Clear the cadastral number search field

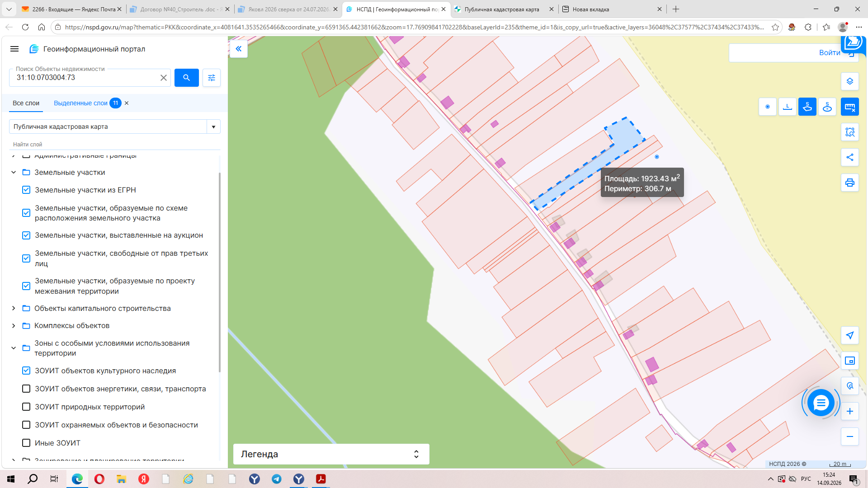(x=164, y=78)
